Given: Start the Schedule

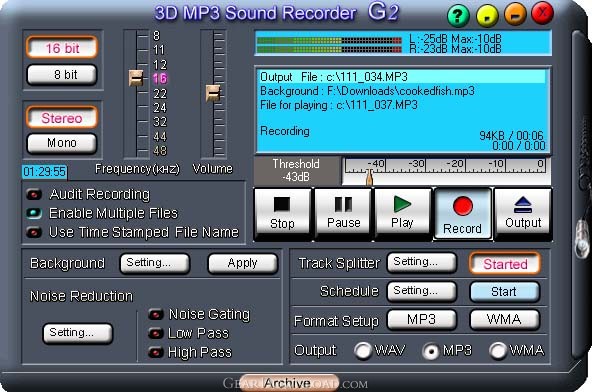Looking at the screenshot, I should 504,292.
